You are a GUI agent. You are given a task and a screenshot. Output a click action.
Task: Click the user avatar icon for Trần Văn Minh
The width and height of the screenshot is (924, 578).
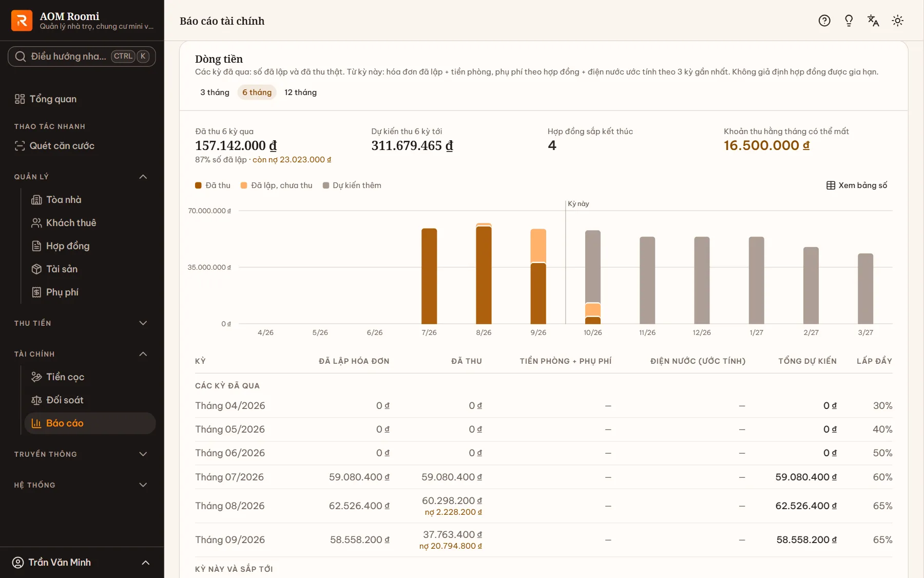(x=18, y=563)
